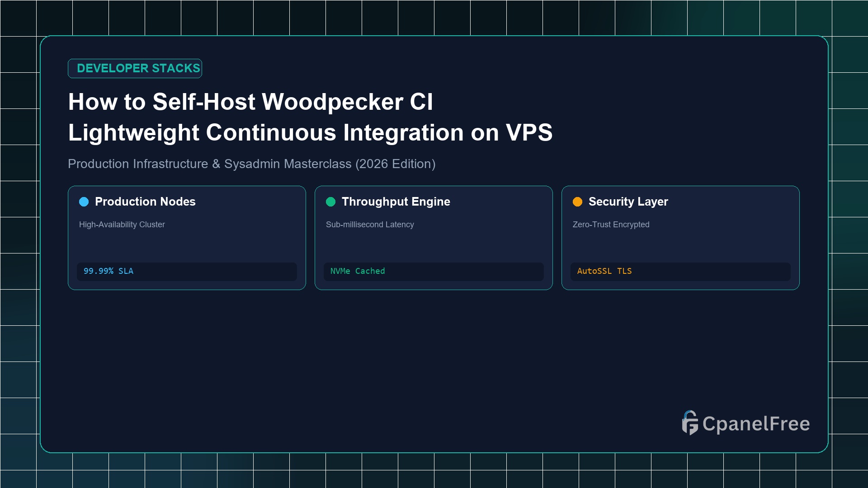The height and width of the screenshot is (488, 868).
Task: Click the Production Infrastructure & Sysadmin Masterclass subtitle
Action: tap(252, 164)
